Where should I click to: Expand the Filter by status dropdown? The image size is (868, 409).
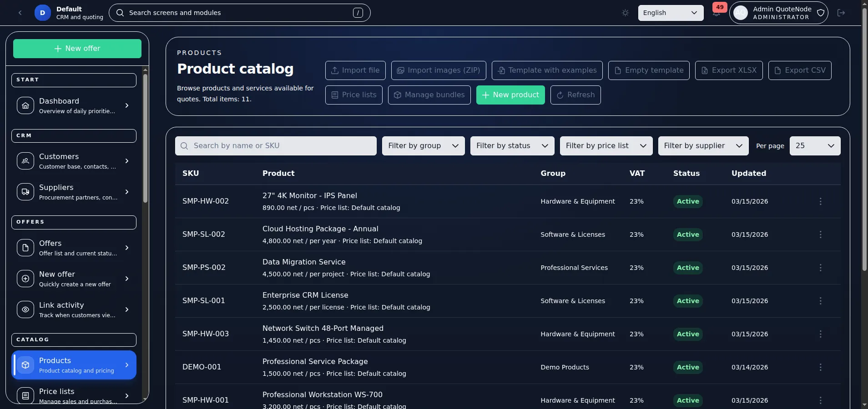(x=512, y=146)
